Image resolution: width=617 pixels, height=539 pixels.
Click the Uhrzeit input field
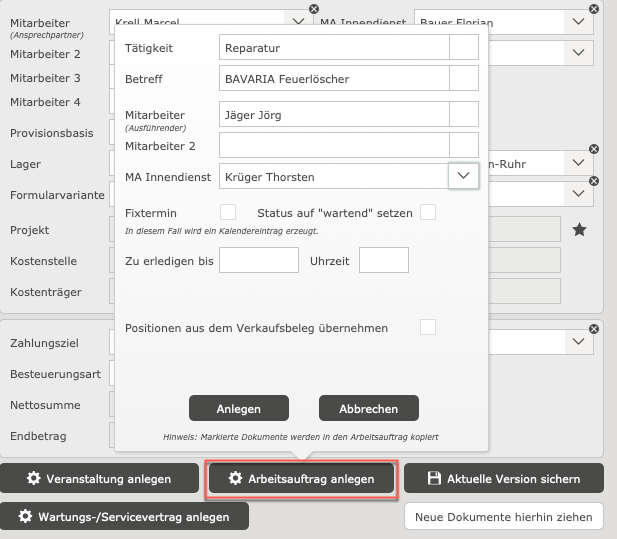[x=384, y=260]
